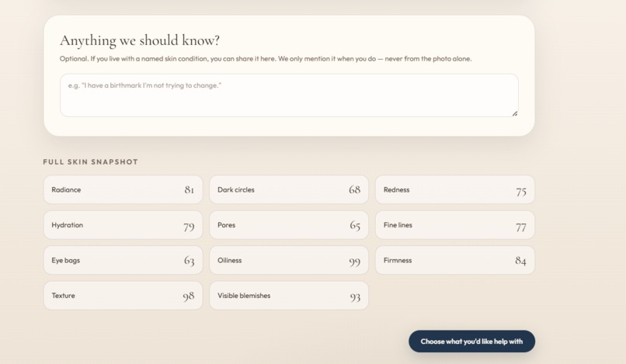Click the skin condition notes text area

coord(289,95)
